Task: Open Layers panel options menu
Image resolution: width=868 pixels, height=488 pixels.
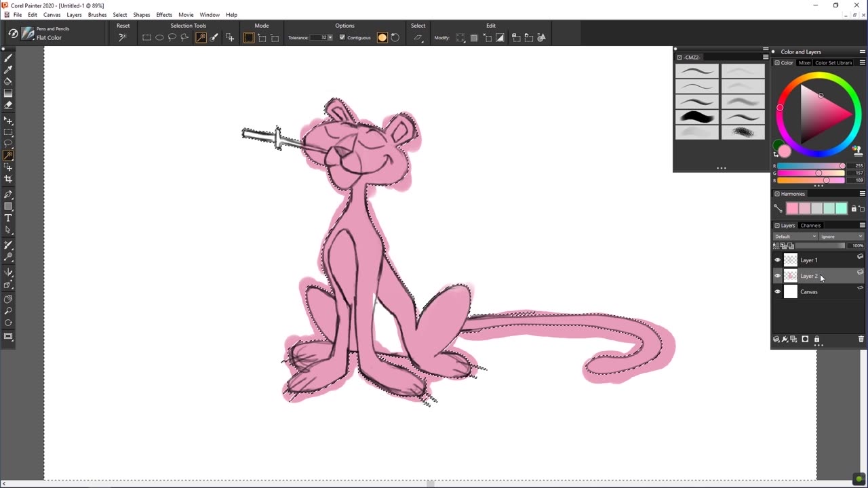Action: click(x=863, y=225)
